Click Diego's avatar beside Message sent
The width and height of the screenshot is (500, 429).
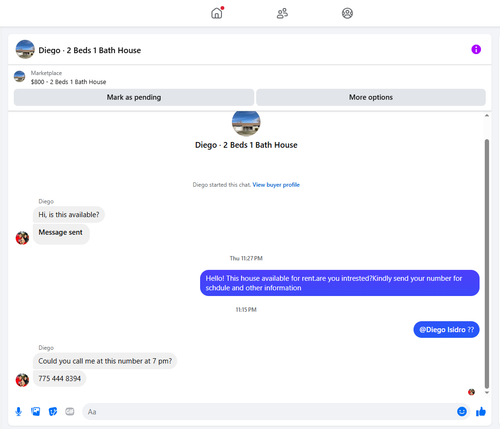22,238
